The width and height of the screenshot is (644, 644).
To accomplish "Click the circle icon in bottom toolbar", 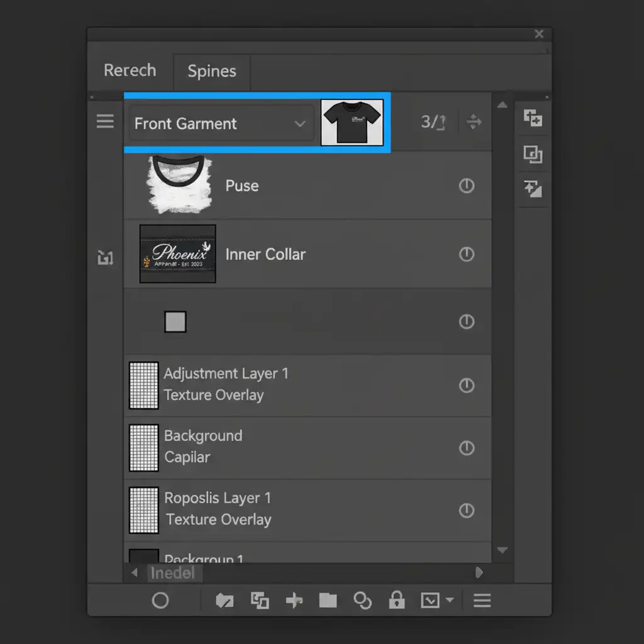I will pos(160,601).
